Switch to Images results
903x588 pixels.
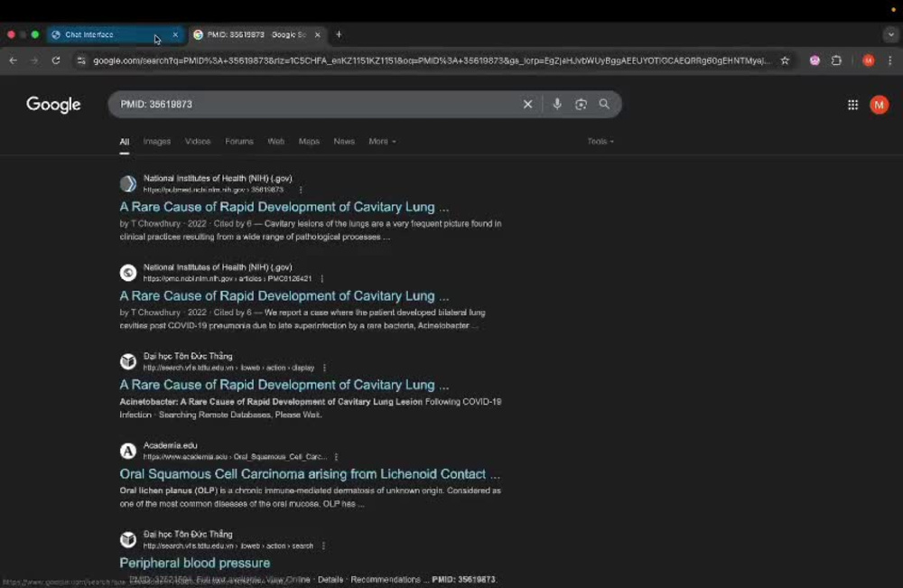pyautogui.click(x=156, y=141)
